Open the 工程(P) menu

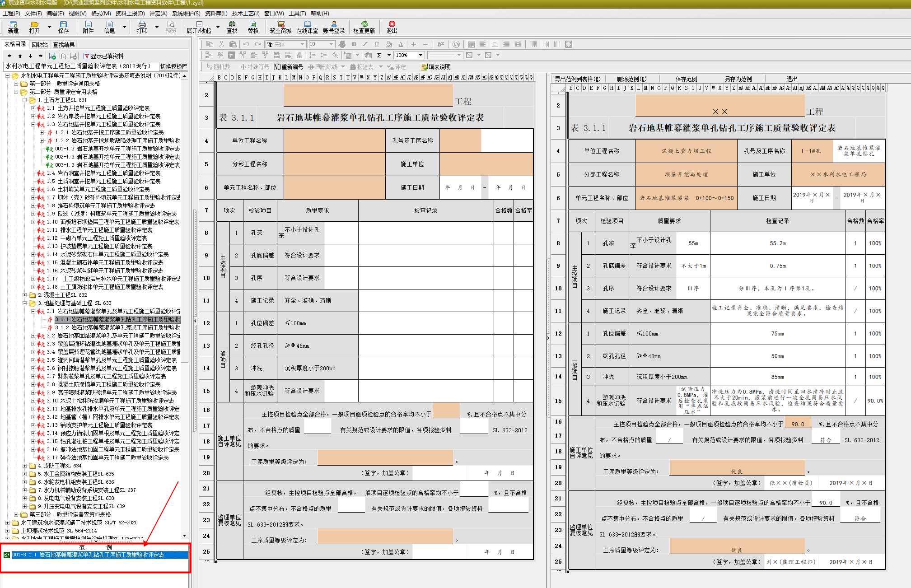pyautogui.click(x=11, y=14)
